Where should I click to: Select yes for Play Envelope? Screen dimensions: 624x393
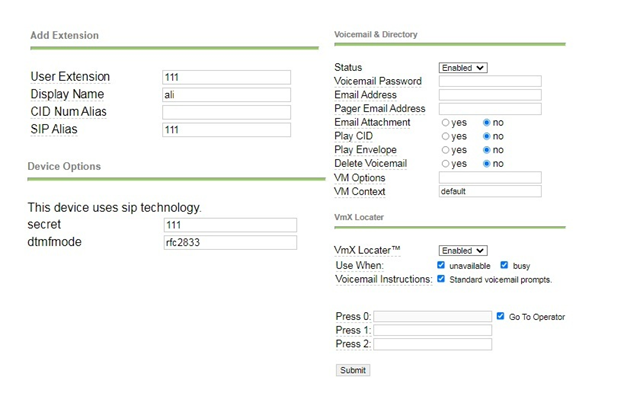click(445, 150)
